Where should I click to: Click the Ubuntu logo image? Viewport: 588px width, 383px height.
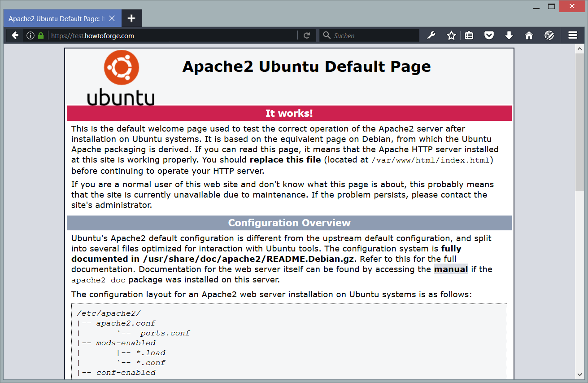[121, 78]
